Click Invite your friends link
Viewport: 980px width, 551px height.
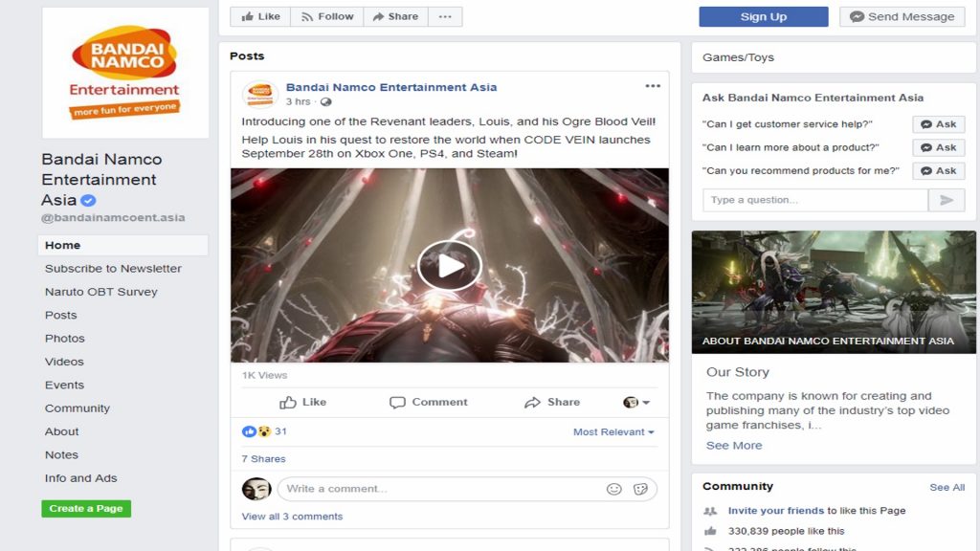[775, 511]
